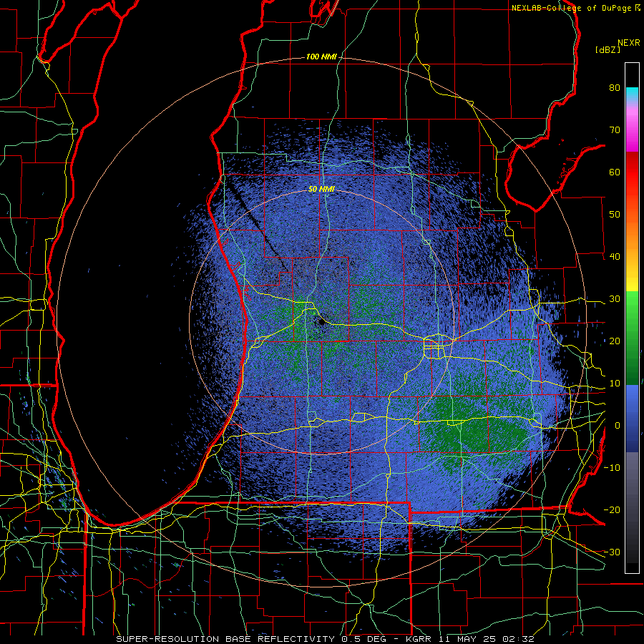Click the 80 value on the dBZ scale
This screenshot has height=644, width=644.
click(615, 88)
